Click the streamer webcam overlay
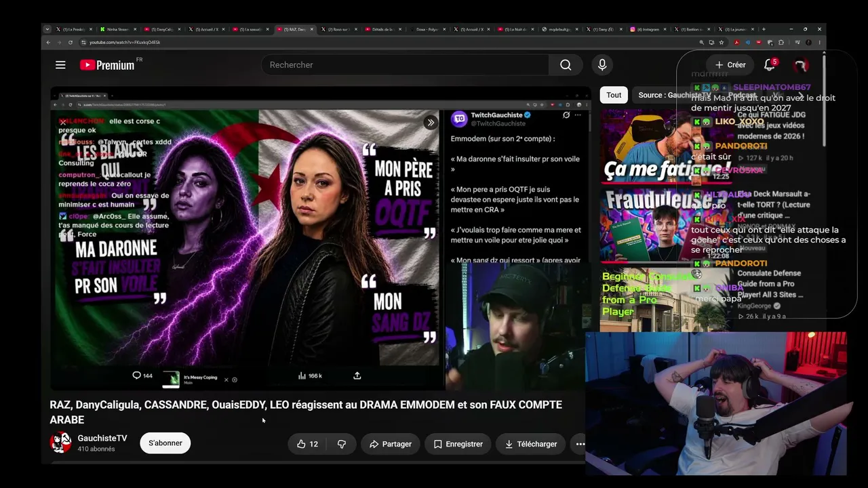Screen dimensions: 868x488 click(716, 404)
